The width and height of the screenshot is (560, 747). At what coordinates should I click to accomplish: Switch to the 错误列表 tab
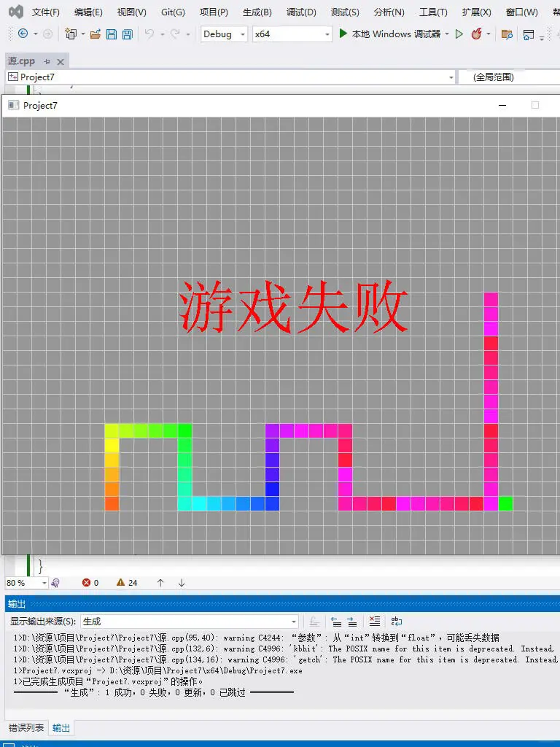tap(26, 727)
